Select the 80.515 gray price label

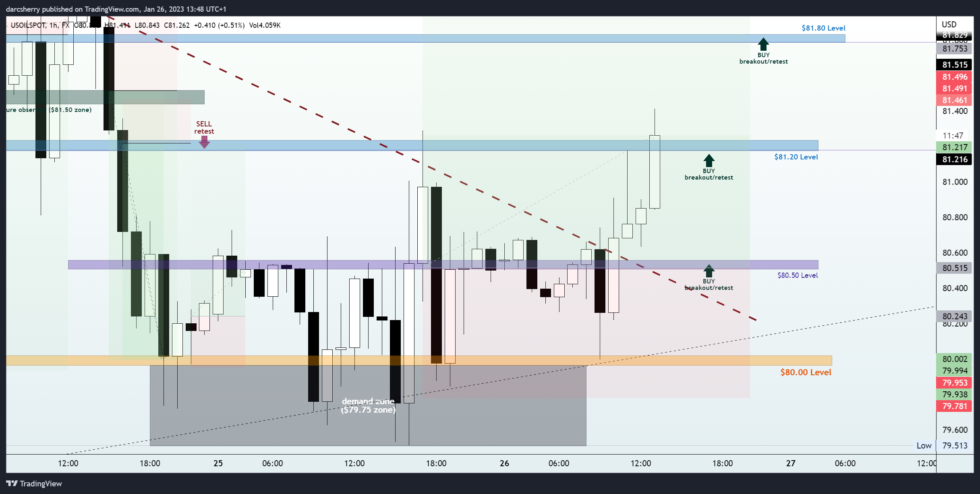[954, 268]
